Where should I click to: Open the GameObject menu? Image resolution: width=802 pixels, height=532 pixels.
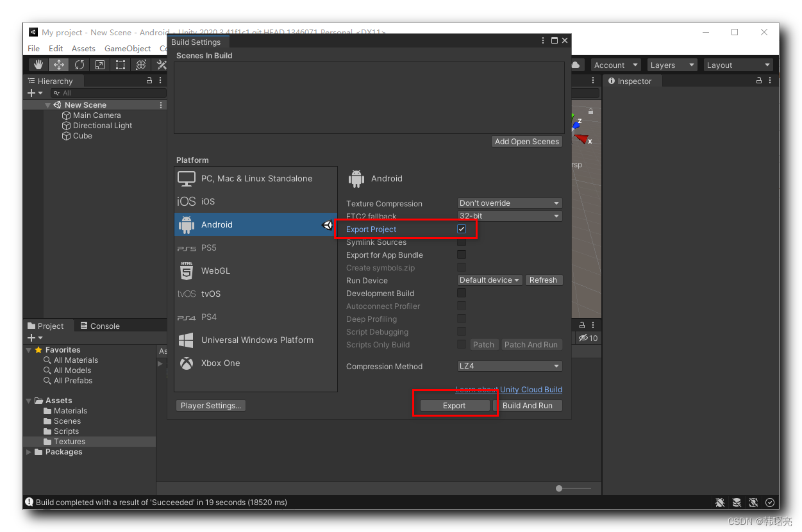[x=128, y=49]
